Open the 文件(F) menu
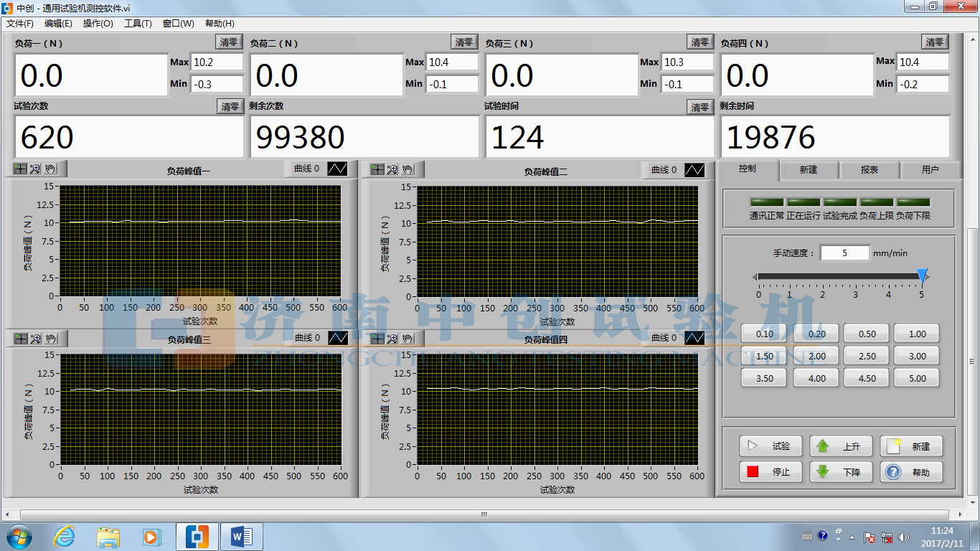Viewport: 980px width, 551px height. [20, 24]
